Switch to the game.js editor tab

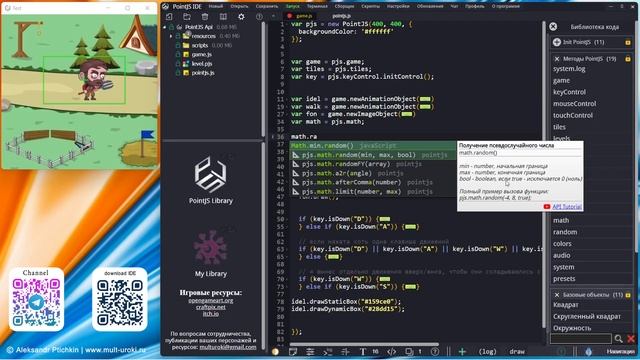point(303,16)
